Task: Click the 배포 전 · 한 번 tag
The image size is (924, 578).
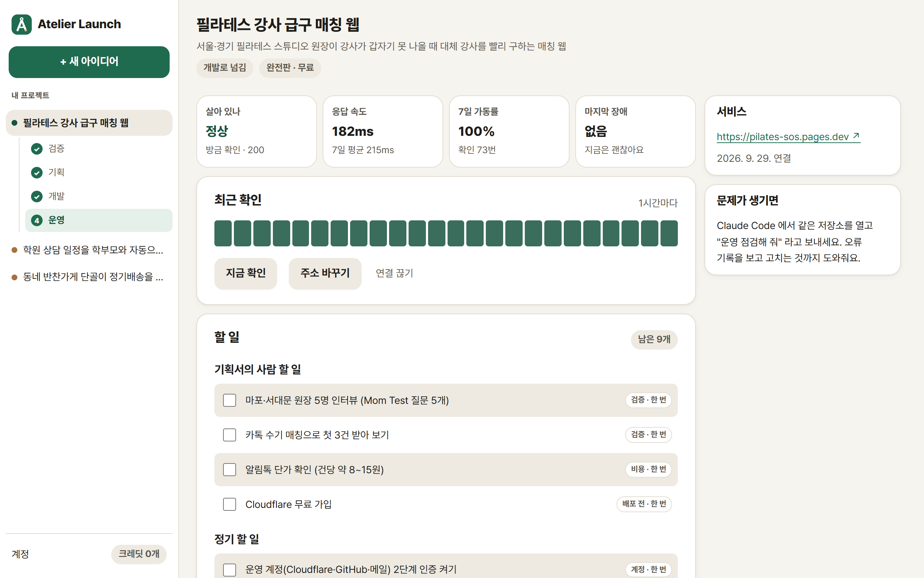Action: tap(644, 504)
